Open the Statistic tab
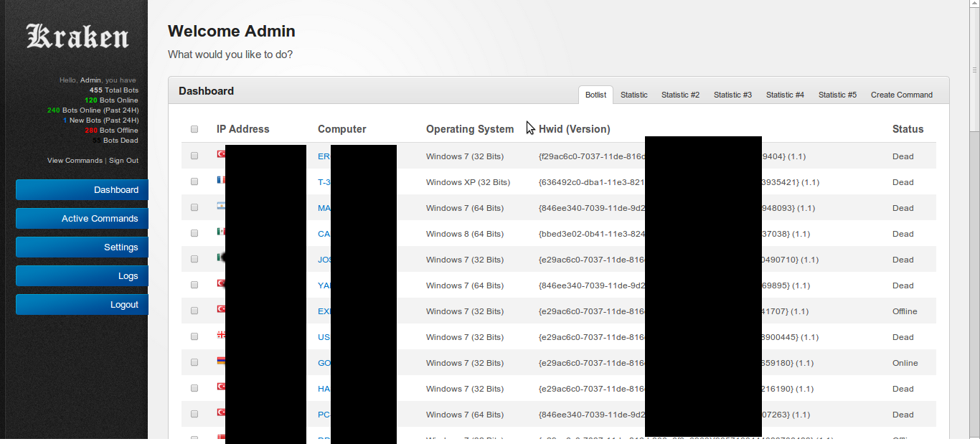 coord(633,95)
